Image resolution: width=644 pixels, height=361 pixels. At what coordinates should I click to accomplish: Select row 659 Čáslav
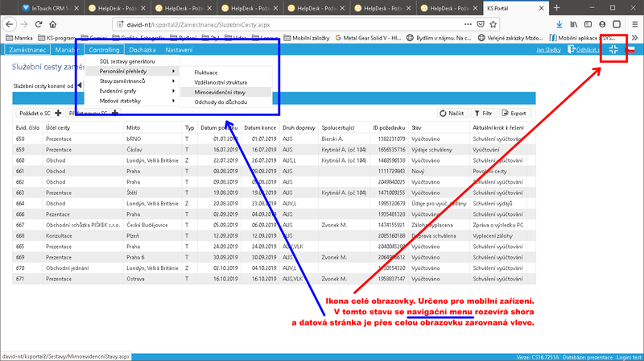click(x=274, y=150)
